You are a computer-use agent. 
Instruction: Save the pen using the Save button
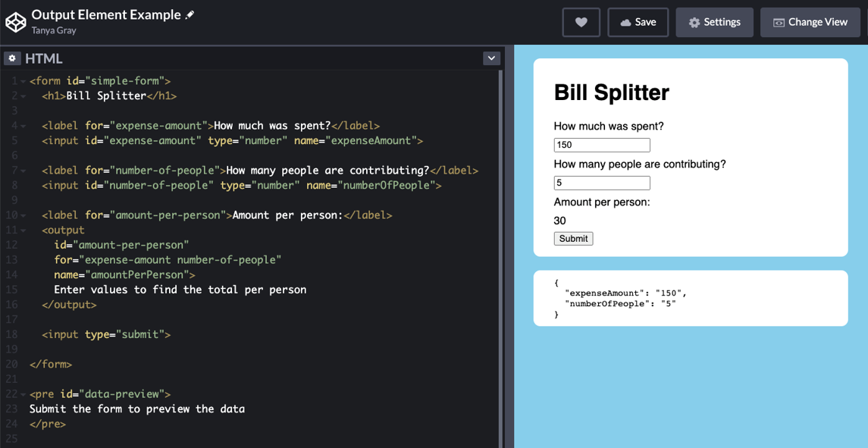(x=638, y=23)
